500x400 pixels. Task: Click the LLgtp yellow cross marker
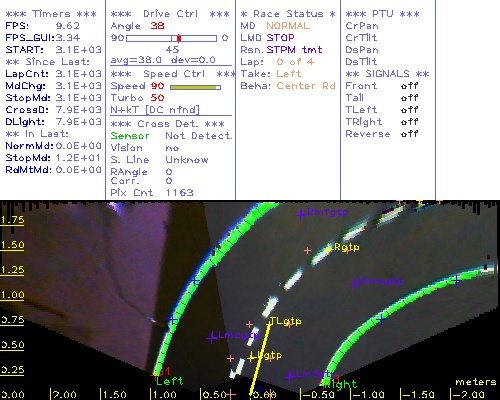pos(251,358)
